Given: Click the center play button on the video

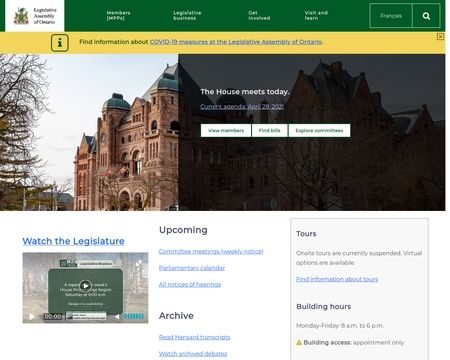Looking at the screenshot, I should (85, 286).
